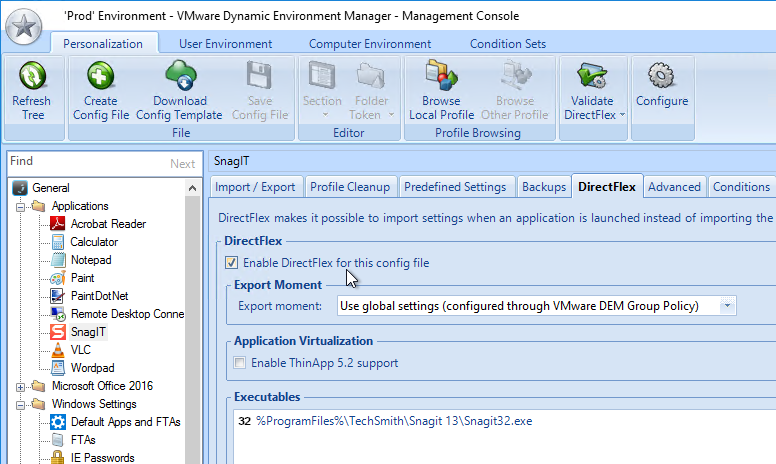Select the General tree node icon

[x=20, y=188]
